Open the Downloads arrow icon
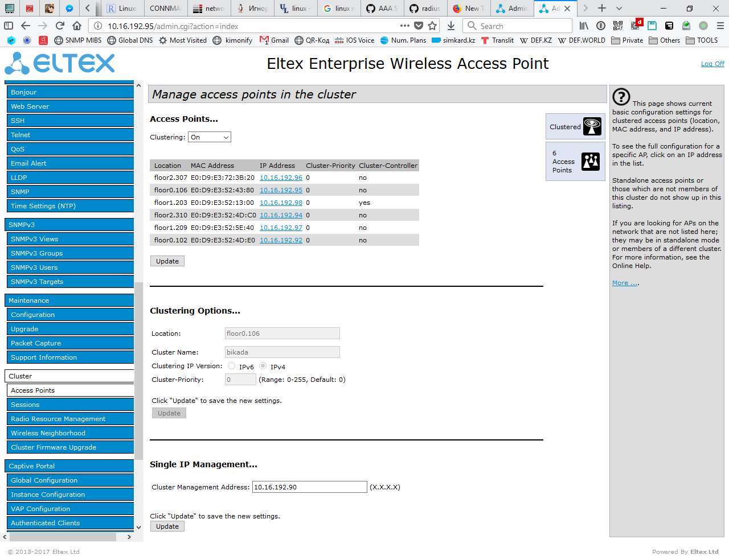Screen dimensions: 729x560 coord(451,26)
